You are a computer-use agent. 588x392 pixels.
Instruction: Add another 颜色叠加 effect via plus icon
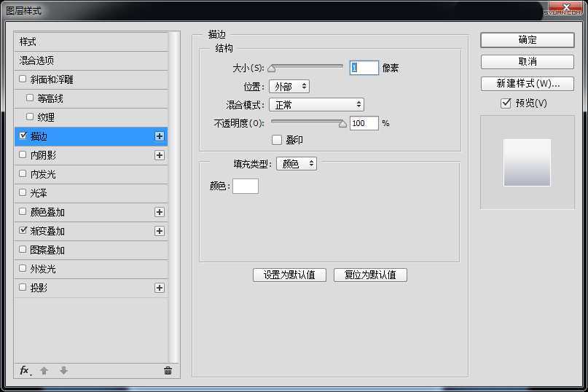[x=160, y=212]
